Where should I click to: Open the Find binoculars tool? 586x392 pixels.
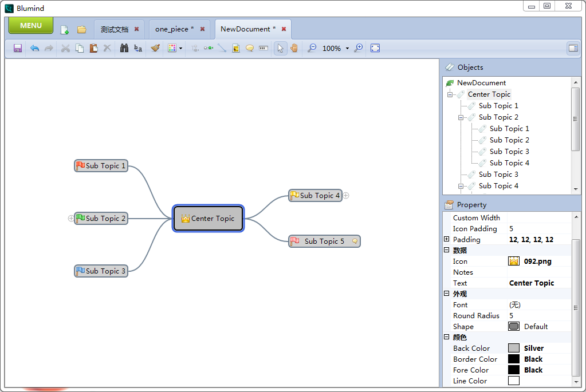click(x=124, y=48)
